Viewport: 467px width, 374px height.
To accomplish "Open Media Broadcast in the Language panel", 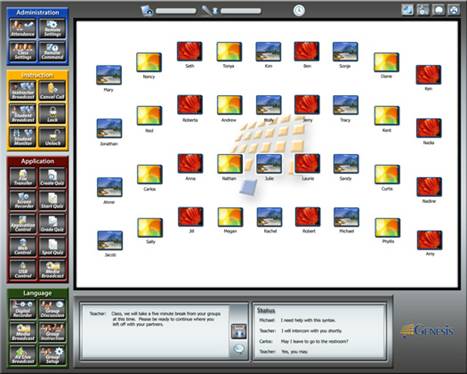I will (23, 332).
